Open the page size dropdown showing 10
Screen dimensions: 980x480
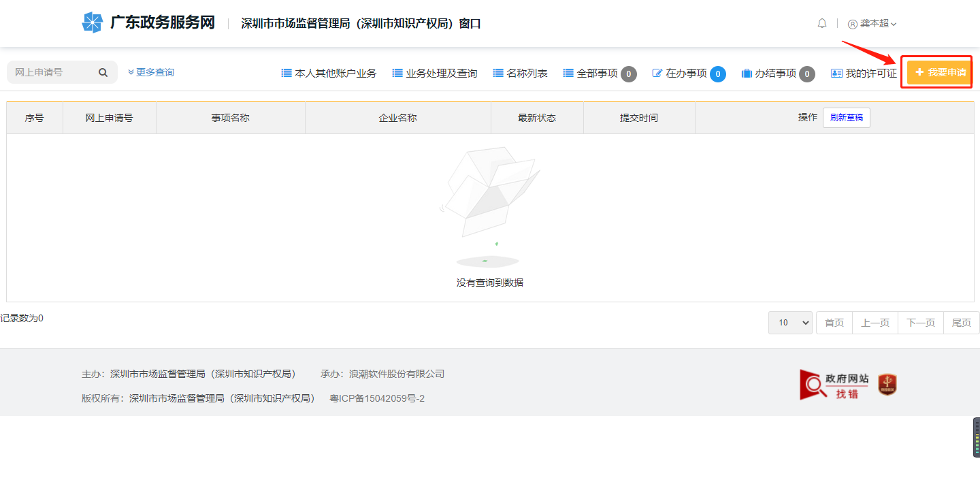click(x=790, y=323)
